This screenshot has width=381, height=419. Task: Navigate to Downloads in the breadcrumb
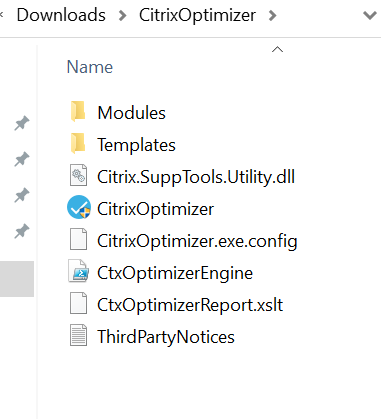pyautogui.click(x=61, y=15)
